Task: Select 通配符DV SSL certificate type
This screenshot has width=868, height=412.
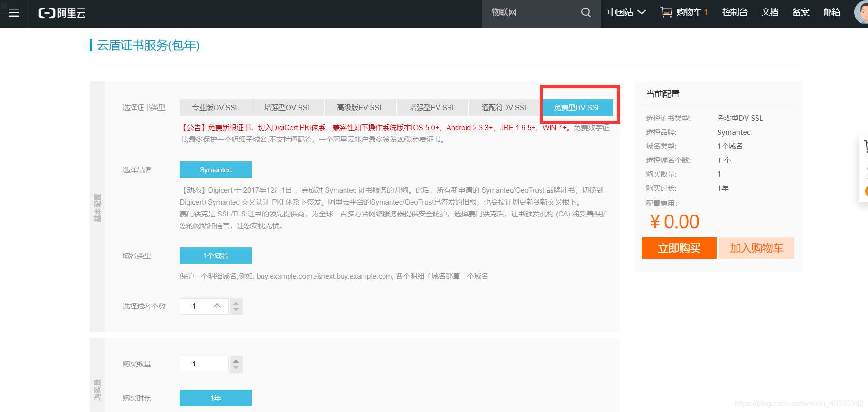Action: pyautogui.click(x=505, y=108)
